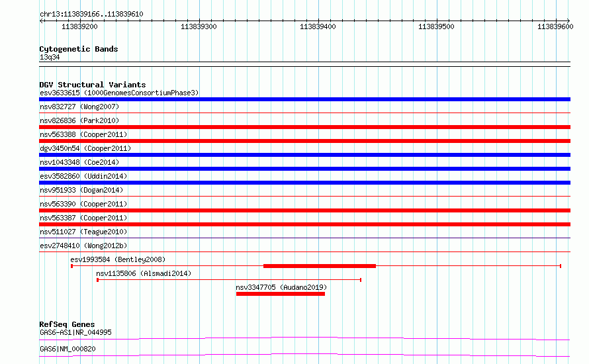Click ruler position 113839400
The image size is (589, 364).
pyautogui.click(x=318, y=26)
